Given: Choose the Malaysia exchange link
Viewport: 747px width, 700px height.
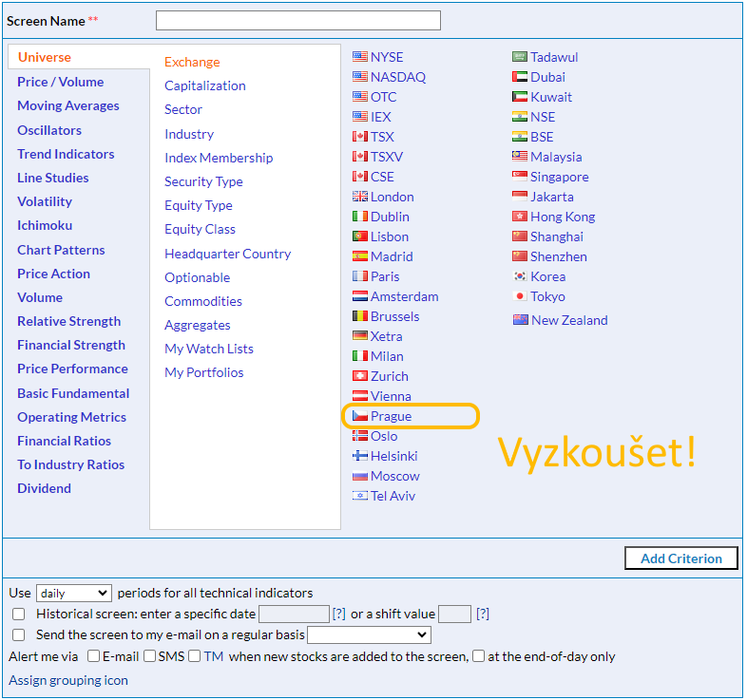Looking at the screenshot, I should click(556, 157).
